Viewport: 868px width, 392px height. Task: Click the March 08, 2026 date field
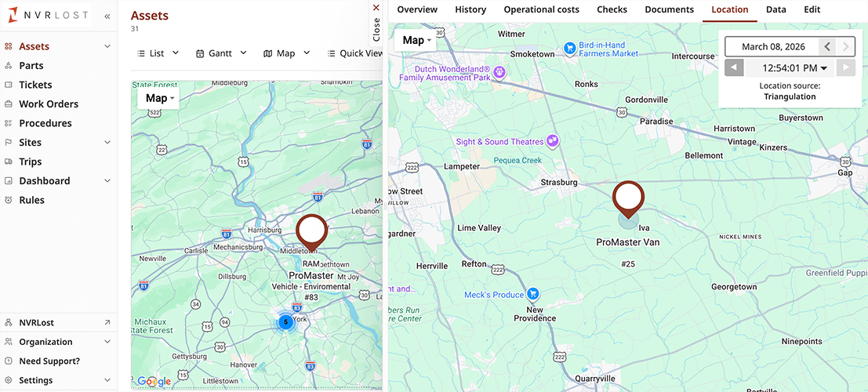click(x=771, y=47)
